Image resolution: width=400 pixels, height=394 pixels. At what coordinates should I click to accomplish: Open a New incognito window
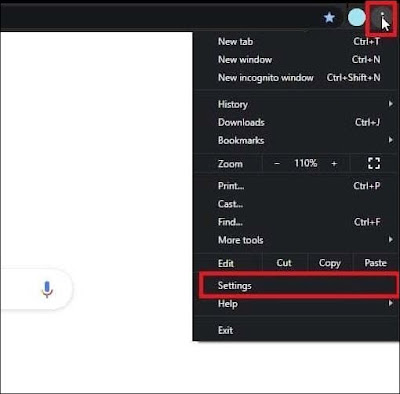[296, 78]
